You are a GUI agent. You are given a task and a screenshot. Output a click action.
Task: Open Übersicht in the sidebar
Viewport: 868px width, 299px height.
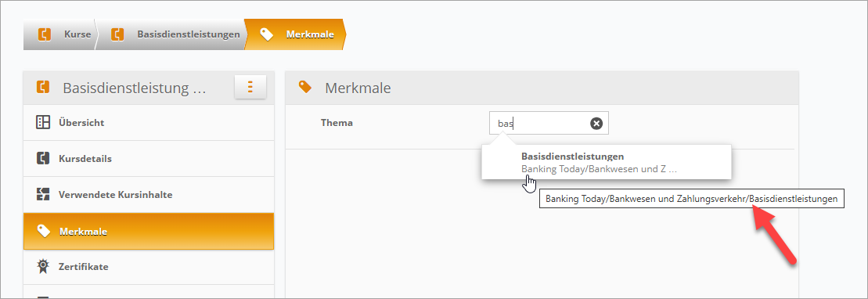149,122
